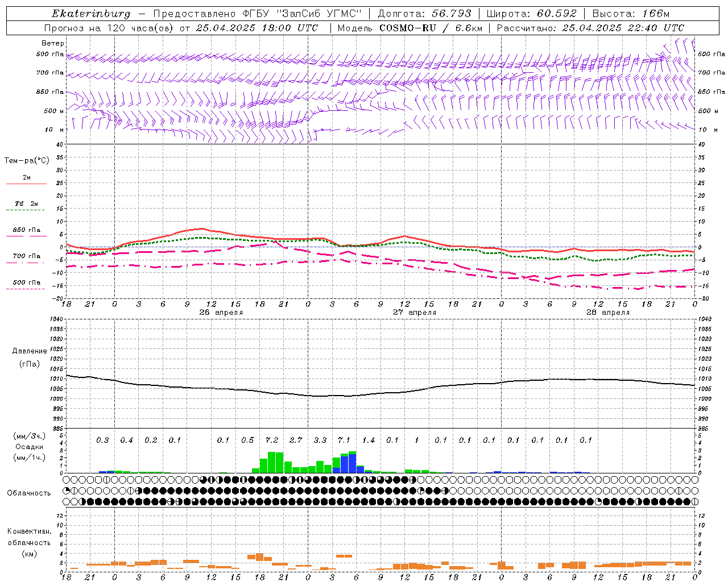Click the 27 апреля date label
This screenshot has height=582, width=728.
tap(415, 313)
